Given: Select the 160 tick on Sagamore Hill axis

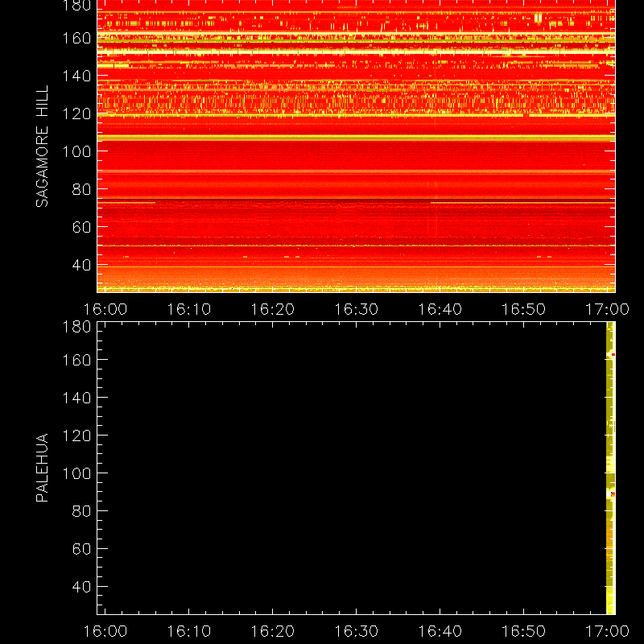Looking at the screenshot, I should click(76, 38).
